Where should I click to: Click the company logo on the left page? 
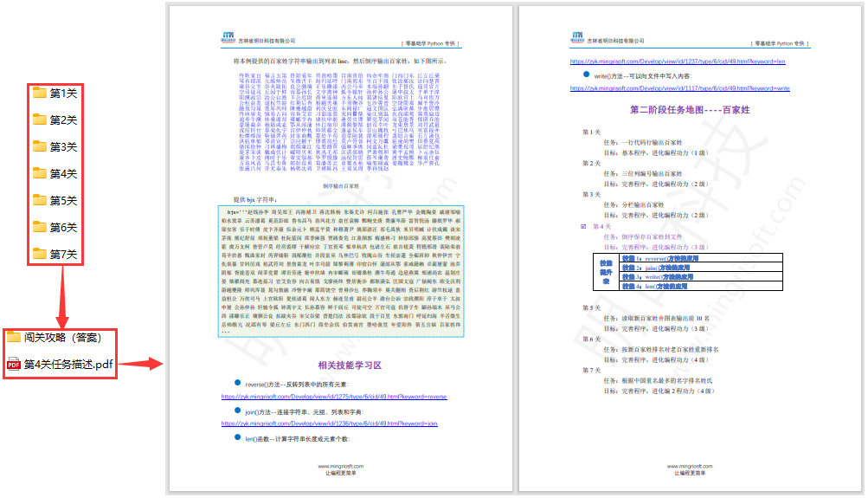228,37
